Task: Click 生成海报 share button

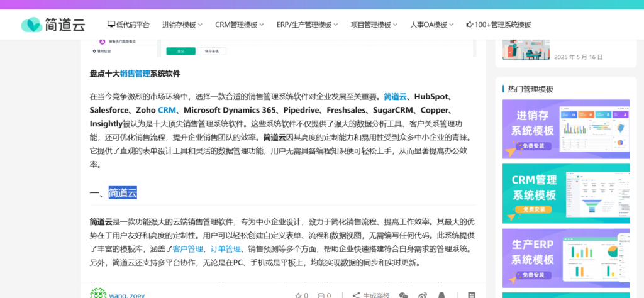Action: coord(371,295)
